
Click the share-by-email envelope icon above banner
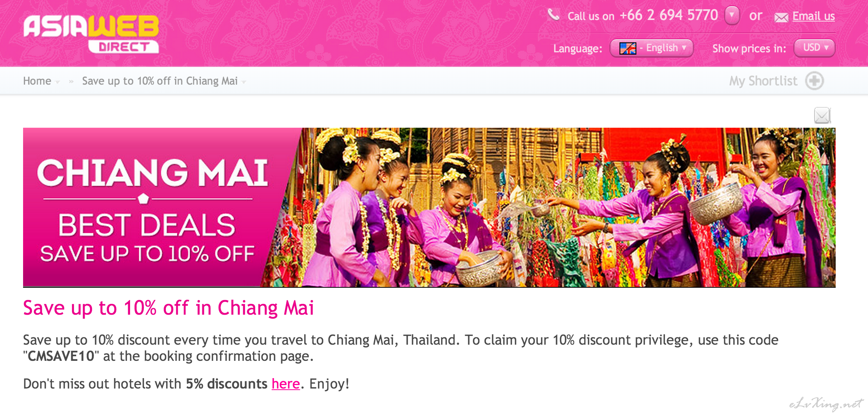point(822,115)
